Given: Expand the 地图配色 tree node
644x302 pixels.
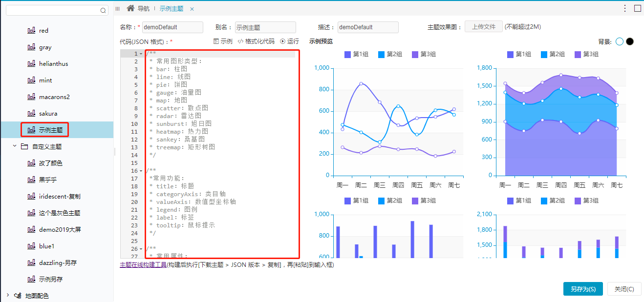Looking at the screenshot, I should coord(7,295).
